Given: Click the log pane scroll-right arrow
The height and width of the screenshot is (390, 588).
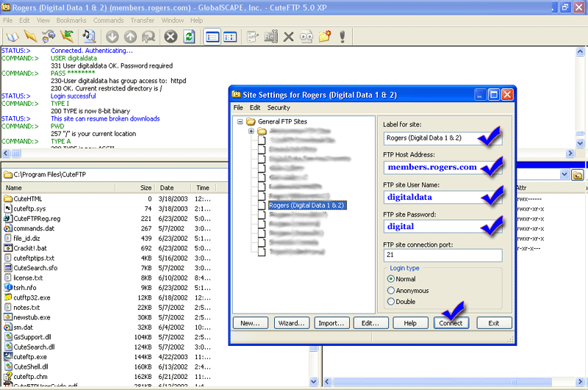Looking at the screenshot, I should point(570,154).
